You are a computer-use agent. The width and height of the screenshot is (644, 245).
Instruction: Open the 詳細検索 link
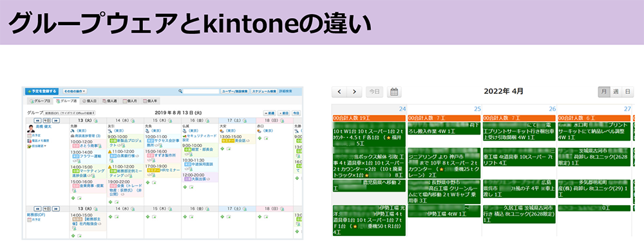(x=285, y=91)
